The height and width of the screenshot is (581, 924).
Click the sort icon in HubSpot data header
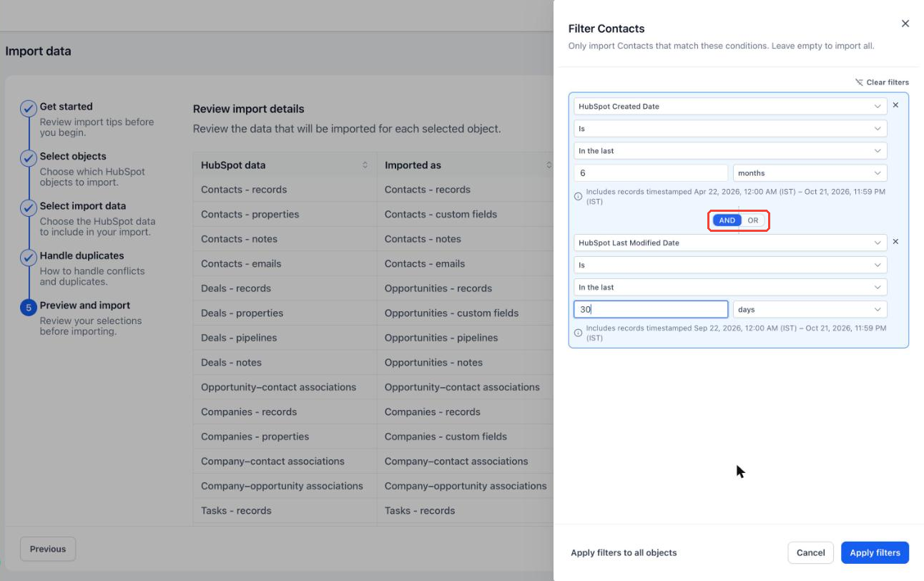point(365,165)
